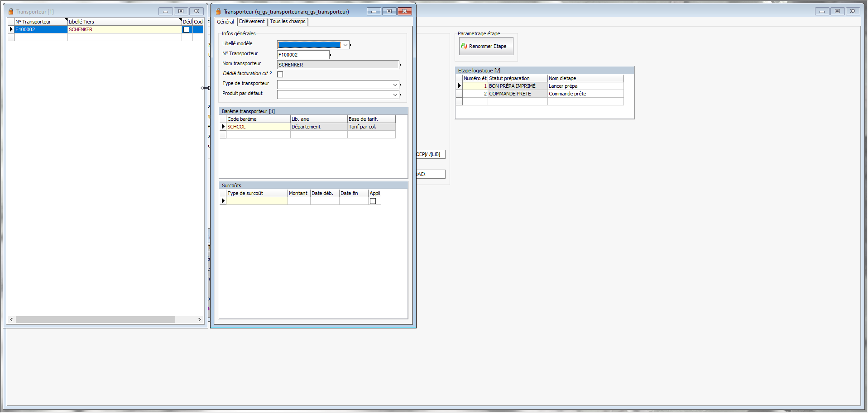Image resolution: width=868 pixels, height=413 pixels.
Task: Click the row indicator arrow for SCHCOL barème
Action: [x=223, y=127]
